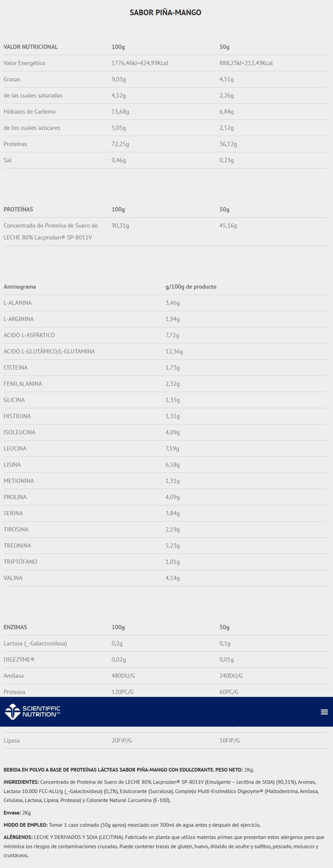Click the SABOR PIÑA-MANGO heading
The height and width of the screenshot is (868, 333).
pyautogui.click(x=165, y=13)
